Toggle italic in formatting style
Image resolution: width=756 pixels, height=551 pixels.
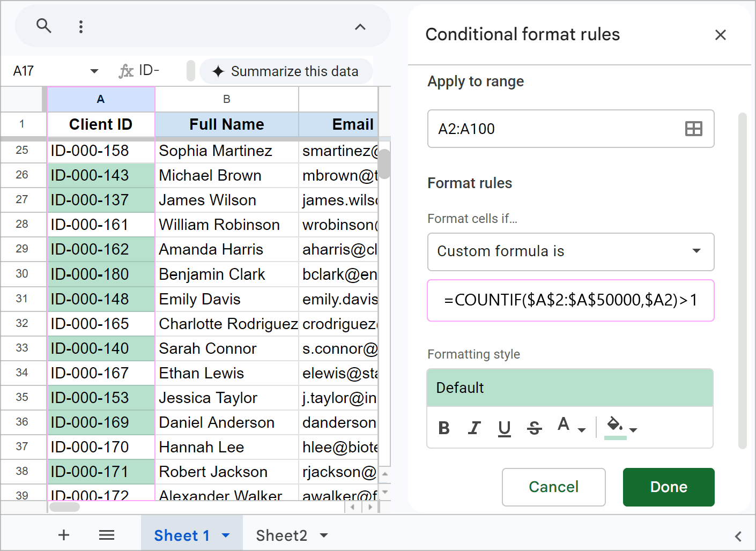(474, 428)
